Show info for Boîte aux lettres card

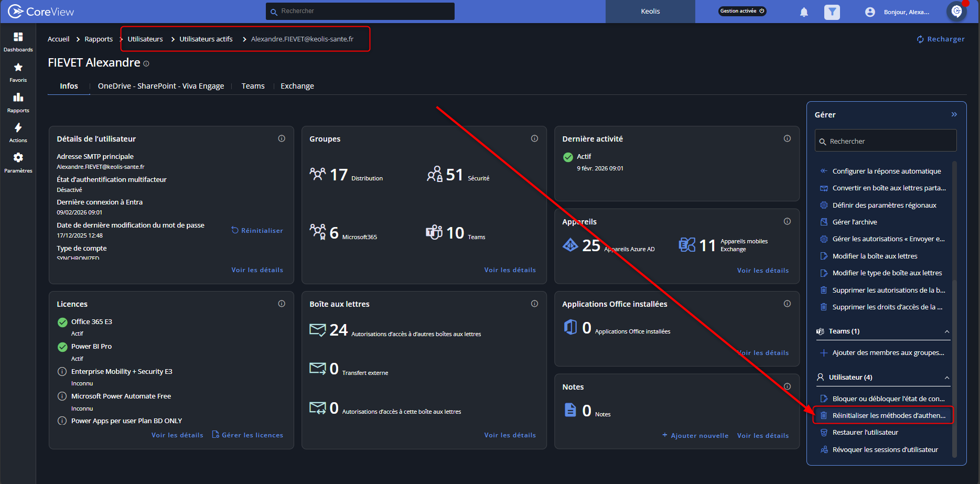coord(534,304)
